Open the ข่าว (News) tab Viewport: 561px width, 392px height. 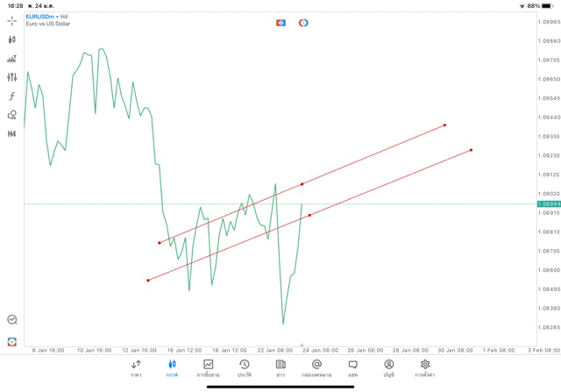pyautogui.click(x=280, y=367)
